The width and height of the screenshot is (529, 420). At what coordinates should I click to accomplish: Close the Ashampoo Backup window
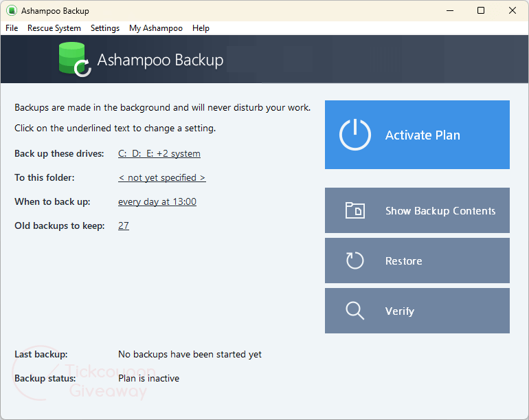(512, 11)
